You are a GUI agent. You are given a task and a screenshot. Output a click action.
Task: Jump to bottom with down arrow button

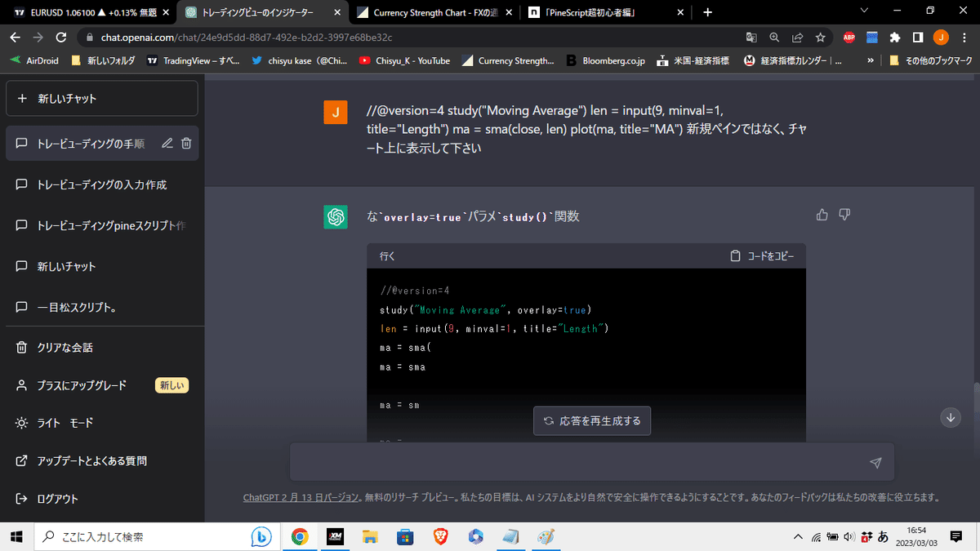(950, 417)
